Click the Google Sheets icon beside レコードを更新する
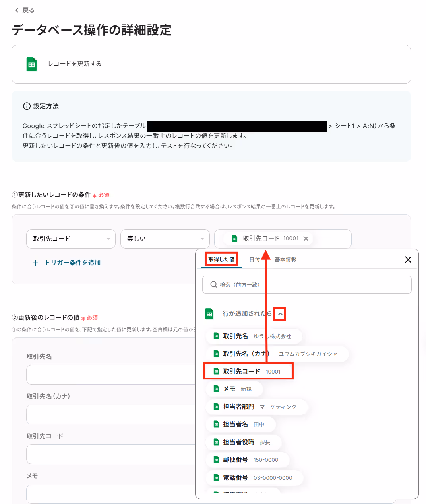The height and width of the screenshot is (504, 426). [31, 64]
